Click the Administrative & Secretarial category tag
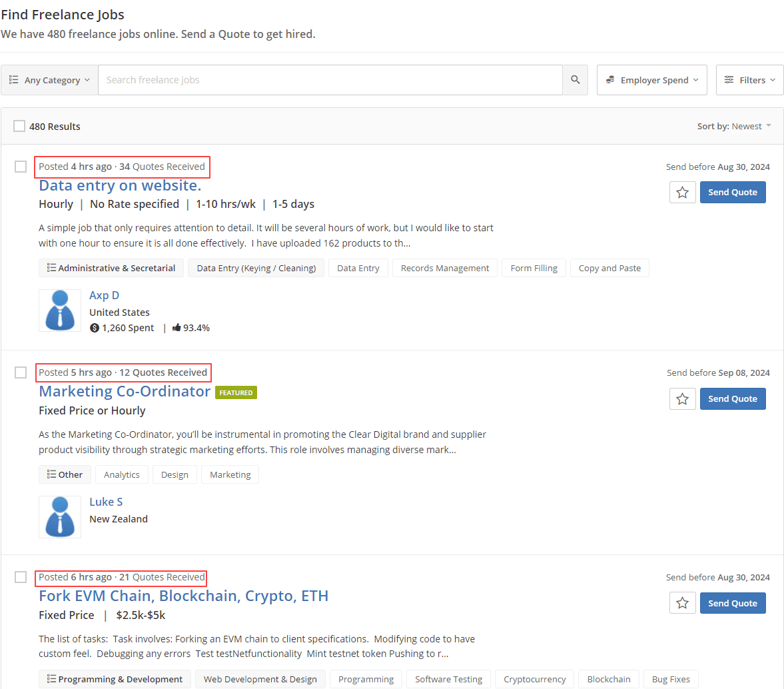The image size is (784, 689). (x=111, y=268)
